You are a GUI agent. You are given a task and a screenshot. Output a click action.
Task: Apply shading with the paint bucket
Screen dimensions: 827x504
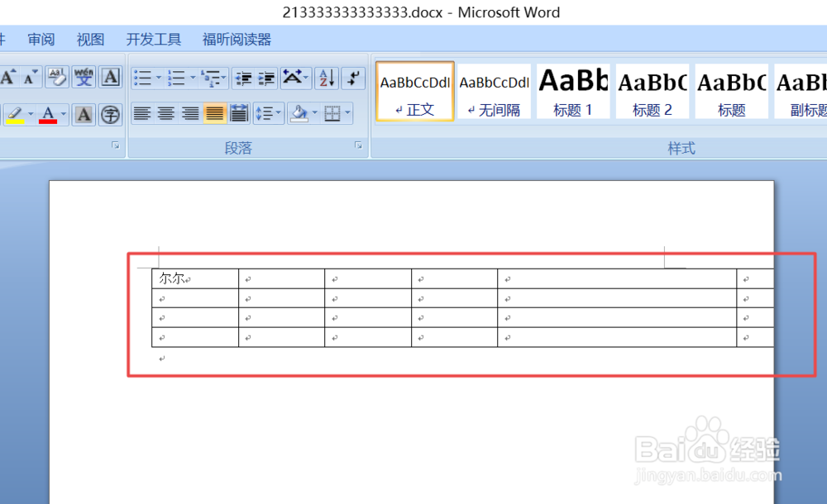tap(299, 113)
